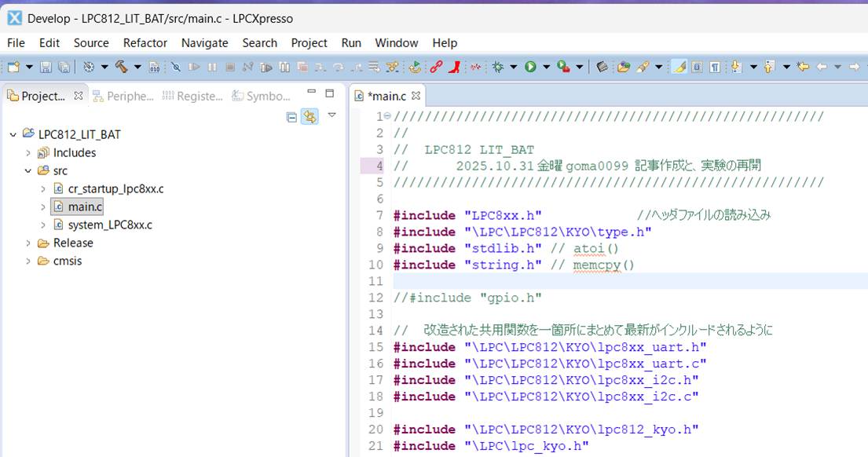Click the Last Edit Location arrow icon
This screenshot has width=868, height=457.
pos(803,68)
